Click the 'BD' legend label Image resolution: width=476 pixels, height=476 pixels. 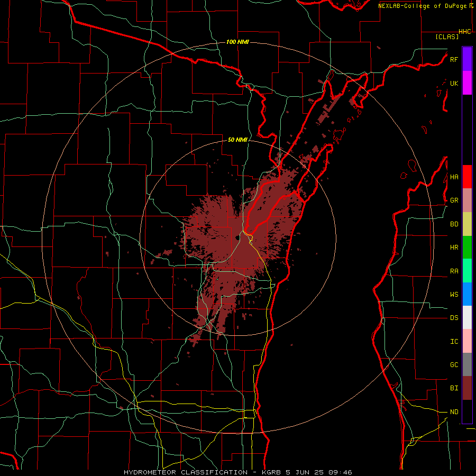(454, 224)
